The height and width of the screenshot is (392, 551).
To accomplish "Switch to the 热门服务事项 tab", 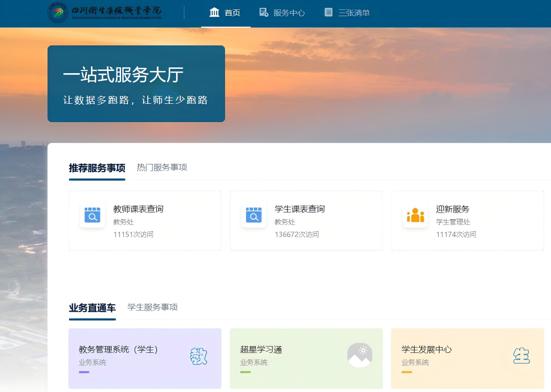I will point(162,168).
